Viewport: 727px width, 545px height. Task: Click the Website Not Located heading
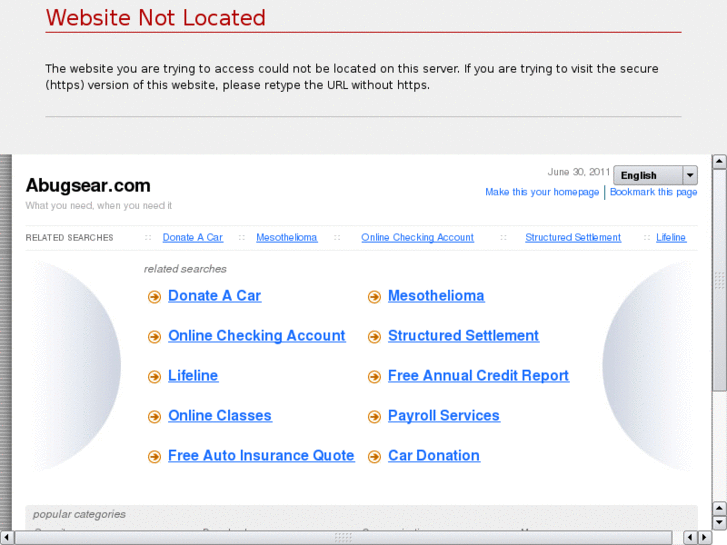click(x=155, y=18)
